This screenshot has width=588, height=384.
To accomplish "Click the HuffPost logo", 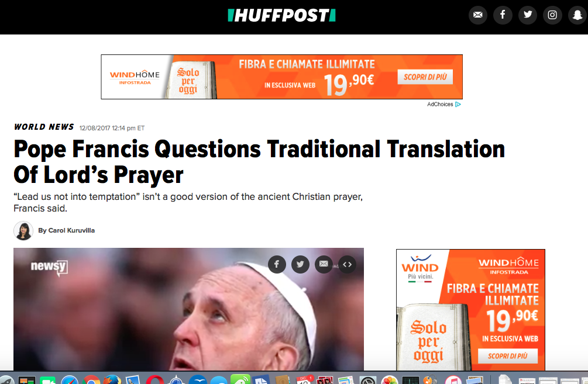I will pos(281,15).
